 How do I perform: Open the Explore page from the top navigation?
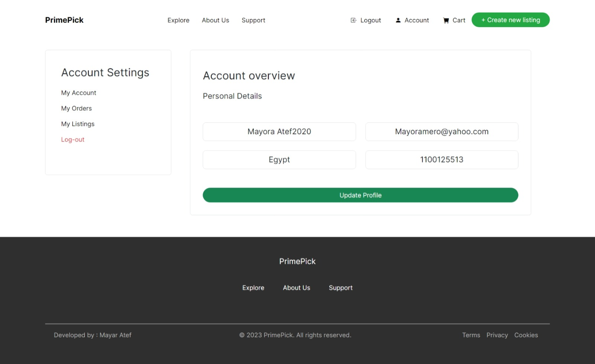point(178,20)
